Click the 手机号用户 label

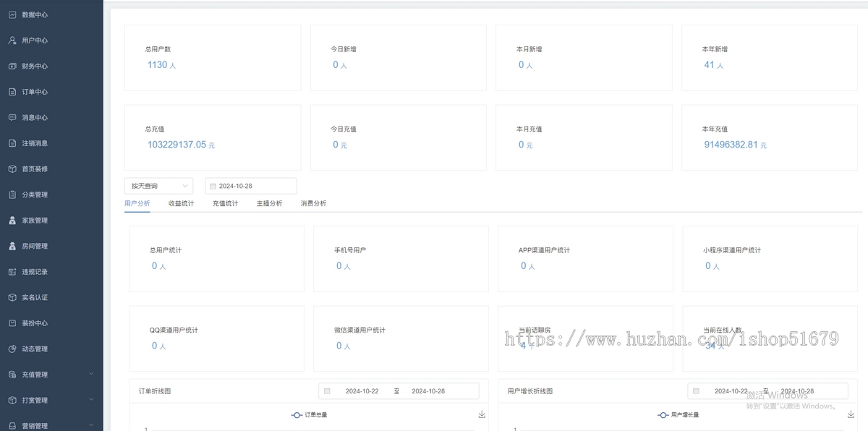350,250
